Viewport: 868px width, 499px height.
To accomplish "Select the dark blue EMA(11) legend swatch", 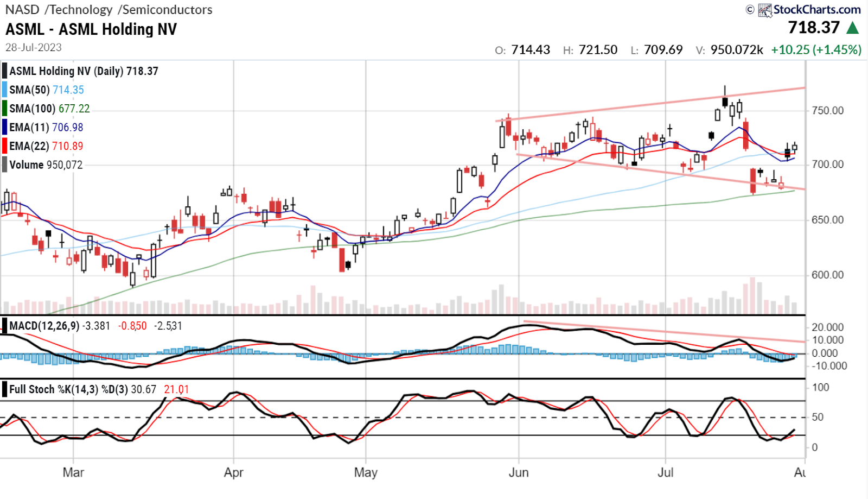I will (5, 128).
